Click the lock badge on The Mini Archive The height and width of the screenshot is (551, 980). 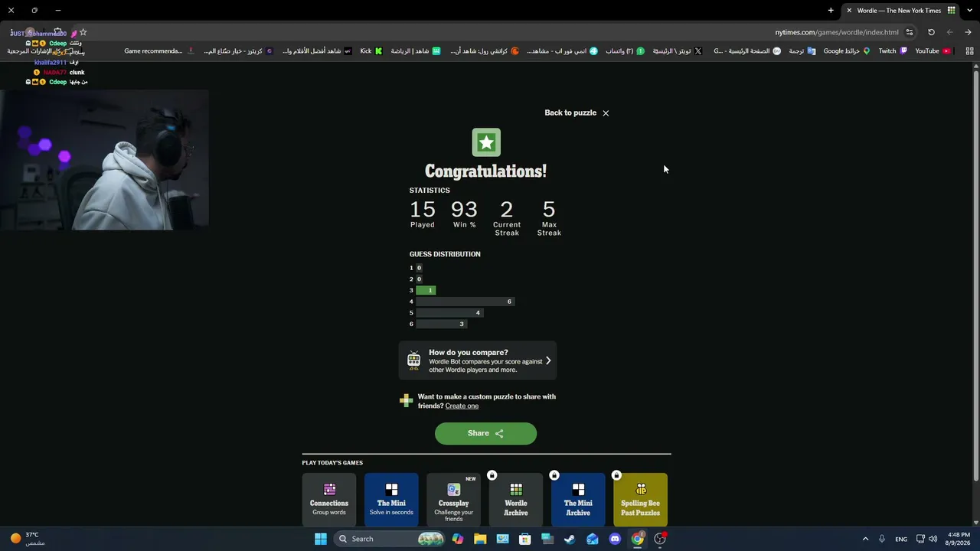click(x=554, y=475)
